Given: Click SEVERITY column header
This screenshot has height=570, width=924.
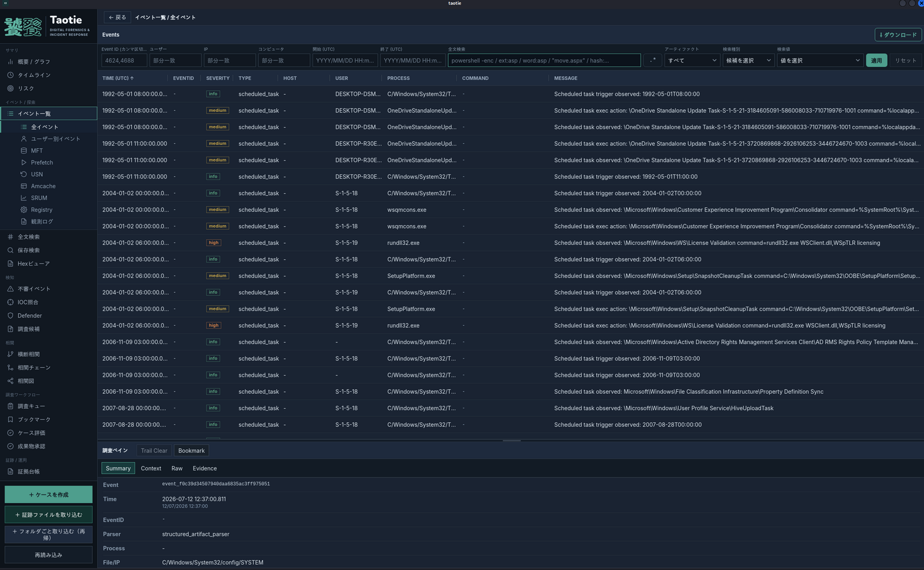Looking at the screenshot, I should click(x=218, y=78).
